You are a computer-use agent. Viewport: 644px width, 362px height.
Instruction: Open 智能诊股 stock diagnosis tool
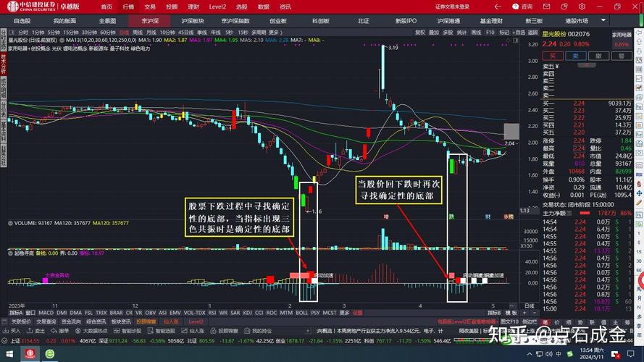click(x=127, y=331)
